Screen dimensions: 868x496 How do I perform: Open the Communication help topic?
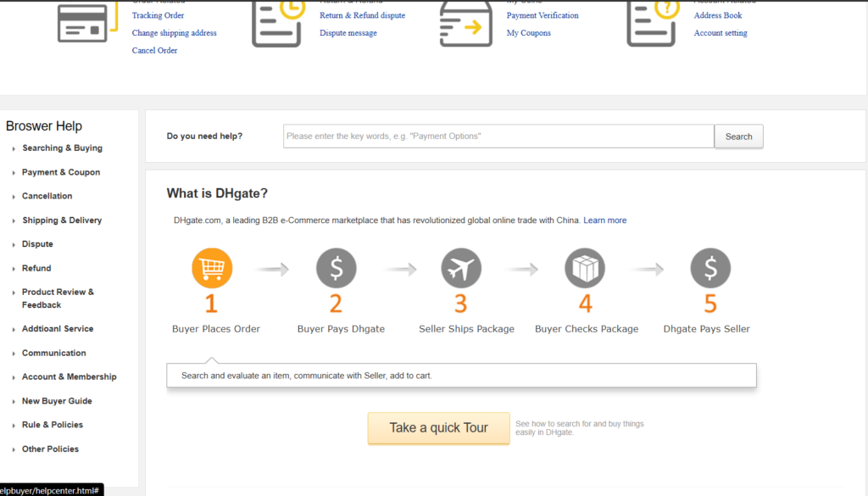tap(53, 353)
